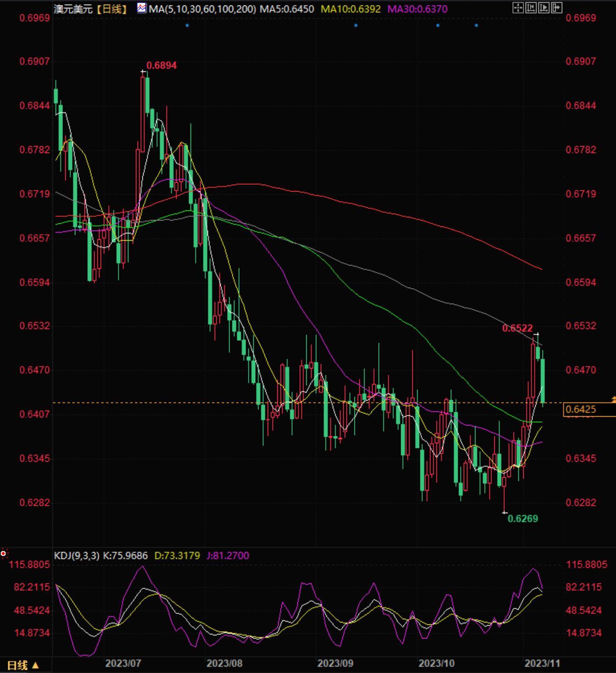Click the 0.6532 label on right price axis

click(x=581, y=326)
